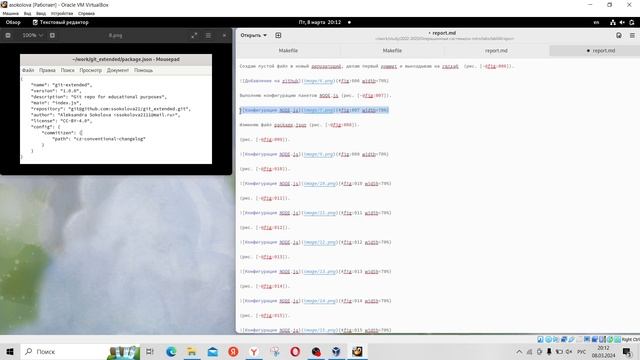Open VirtualBox Устройства menu
Screen dimensions: 640x360
[62, 13]
